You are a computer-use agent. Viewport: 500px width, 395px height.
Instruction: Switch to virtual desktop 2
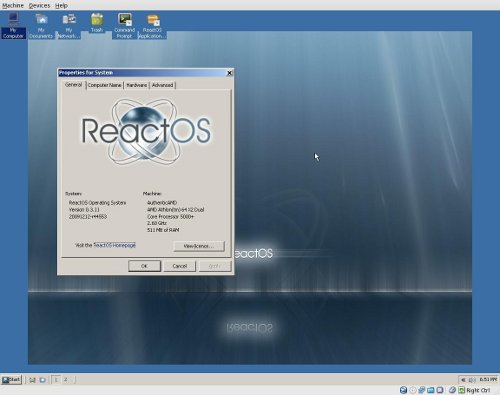(66, 380)
